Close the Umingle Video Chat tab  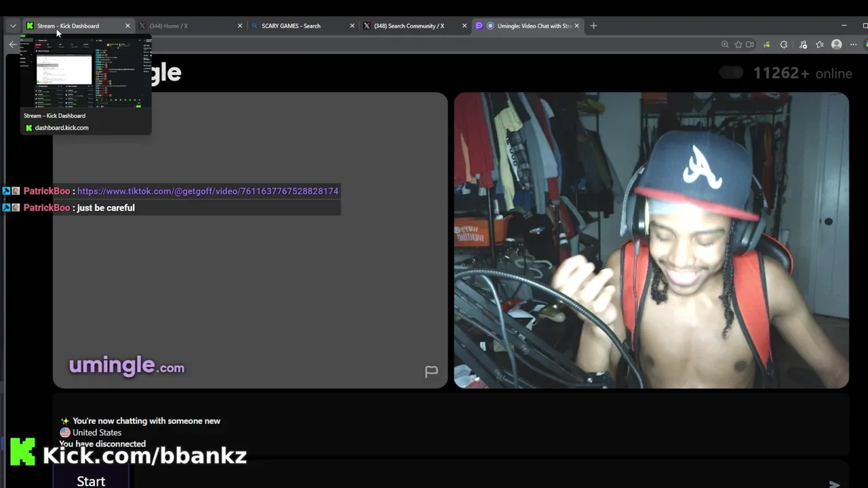pos(577,26)
